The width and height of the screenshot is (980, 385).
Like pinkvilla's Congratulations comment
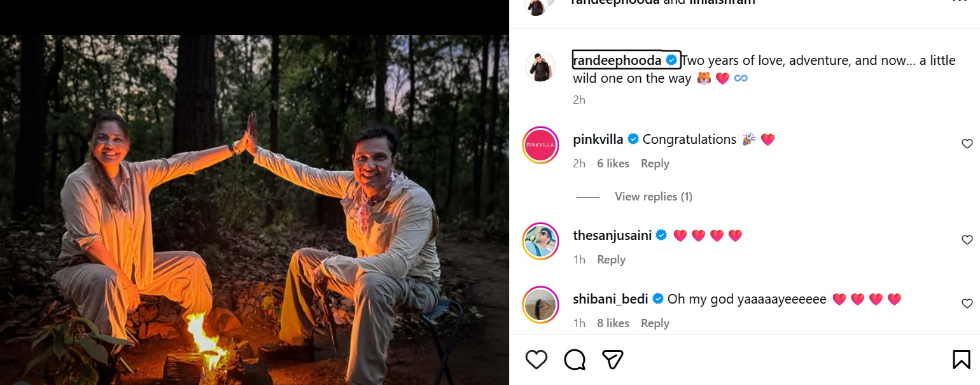click(x=967, y=144)
